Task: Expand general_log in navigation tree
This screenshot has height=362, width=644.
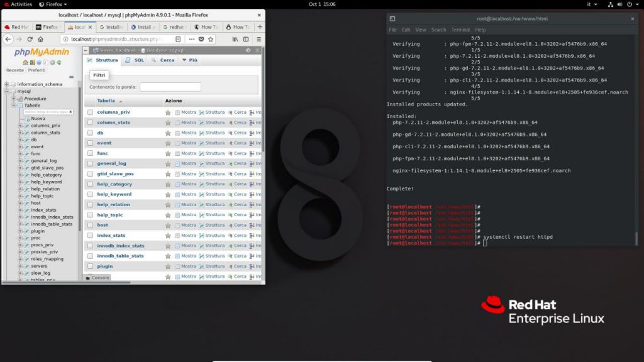Action: coord(20,161)
